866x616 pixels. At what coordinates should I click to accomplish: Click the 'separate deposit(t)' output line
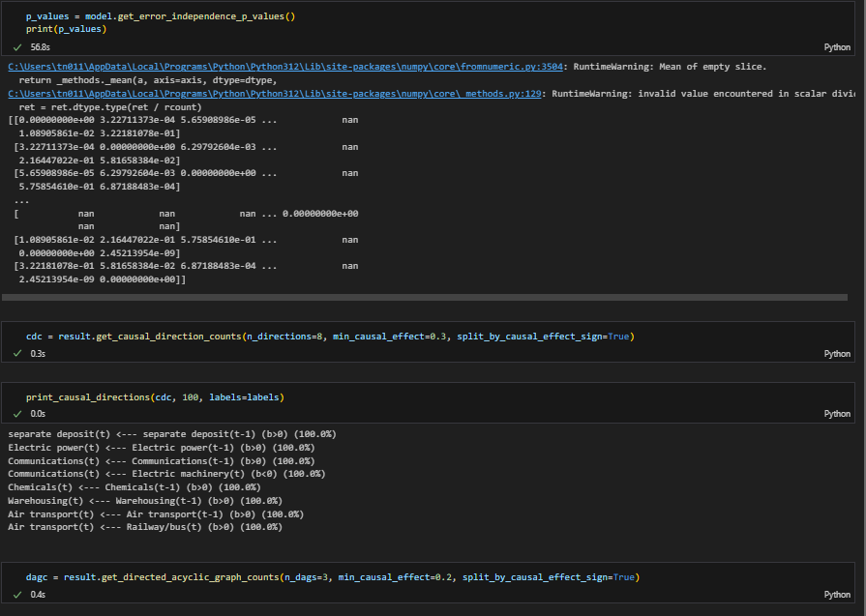tap(171, 434)
